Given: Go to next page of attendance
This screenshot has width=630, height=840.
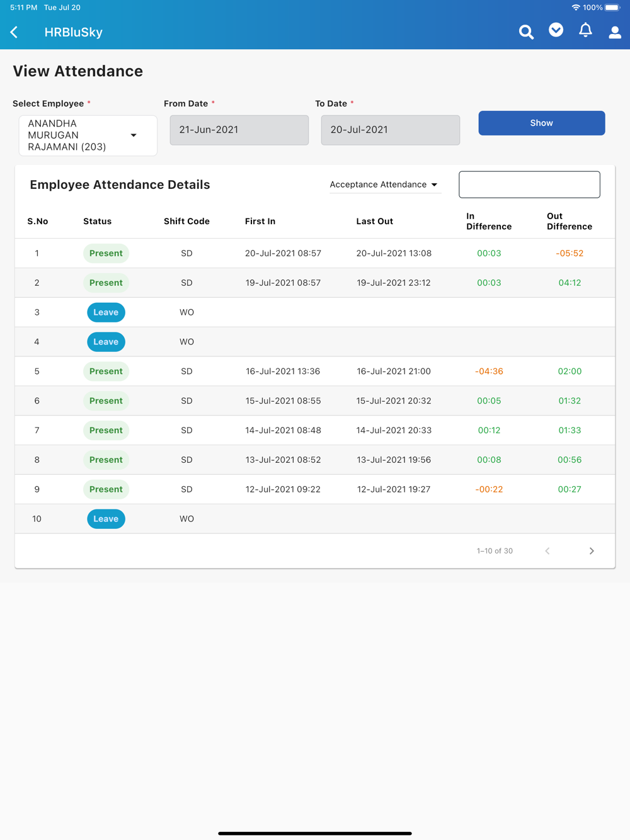Looking at the screenshot, I should tap(592, 551).
